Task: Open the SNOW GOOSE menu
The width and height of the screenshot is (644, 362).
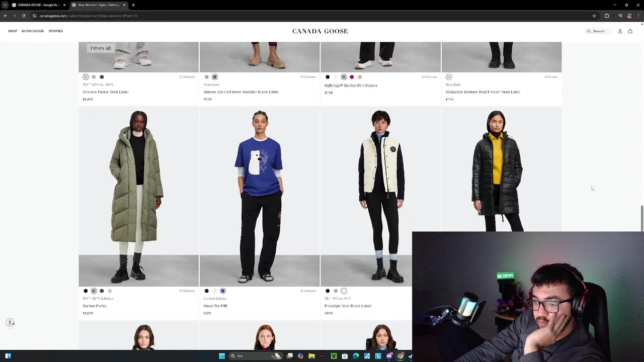Action: (x=33, y=31)
